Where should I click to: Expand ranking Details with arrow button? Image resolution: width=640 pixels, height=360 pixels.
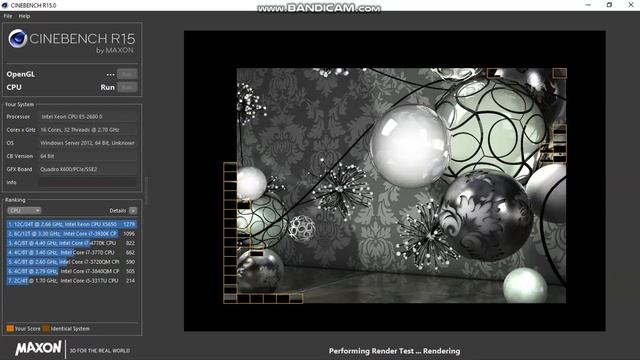click(x=133, y=211)
